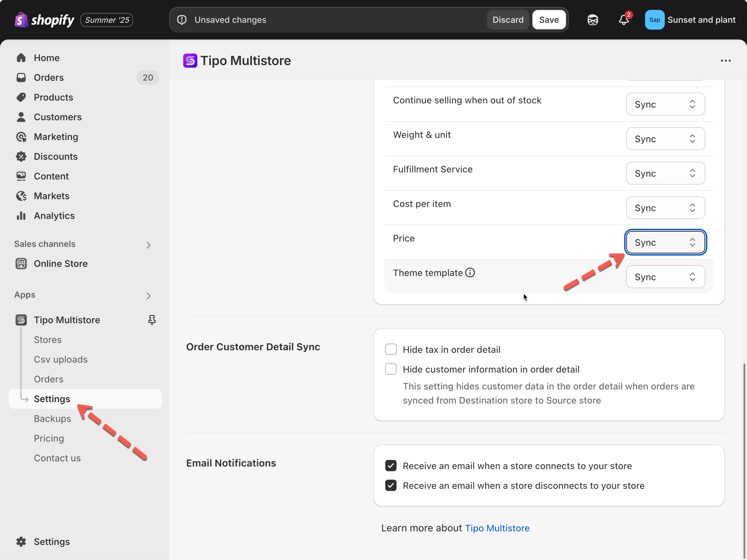
Task: Check Hide customer information in order detail
Action: tap(391, 369)
